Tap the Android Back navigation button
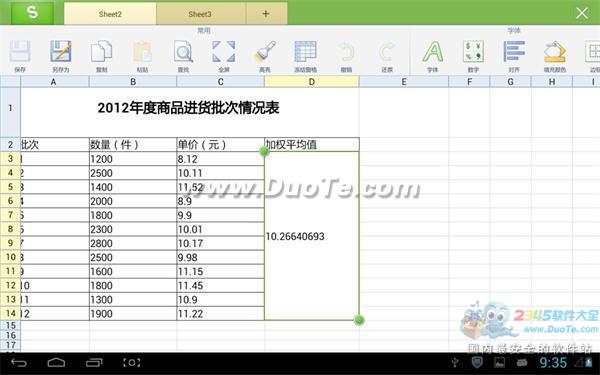The height and width of the screenshot is (375, 600). click(18, 362)
